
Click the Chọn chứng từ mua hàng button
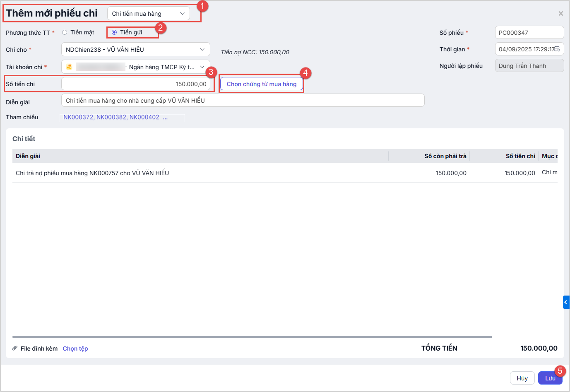coord(262,84)
